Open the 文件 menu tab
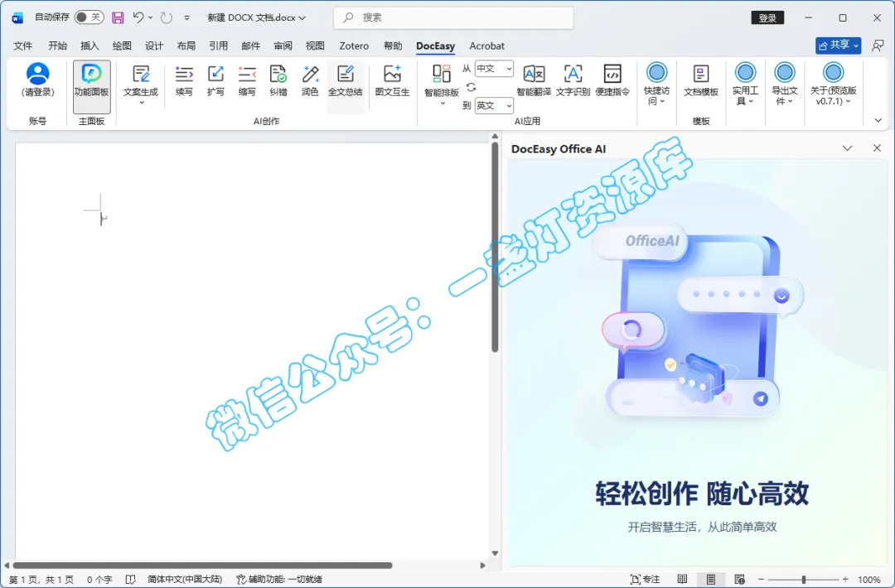Screen dimensions: 895x588 [x=23, y=46]
